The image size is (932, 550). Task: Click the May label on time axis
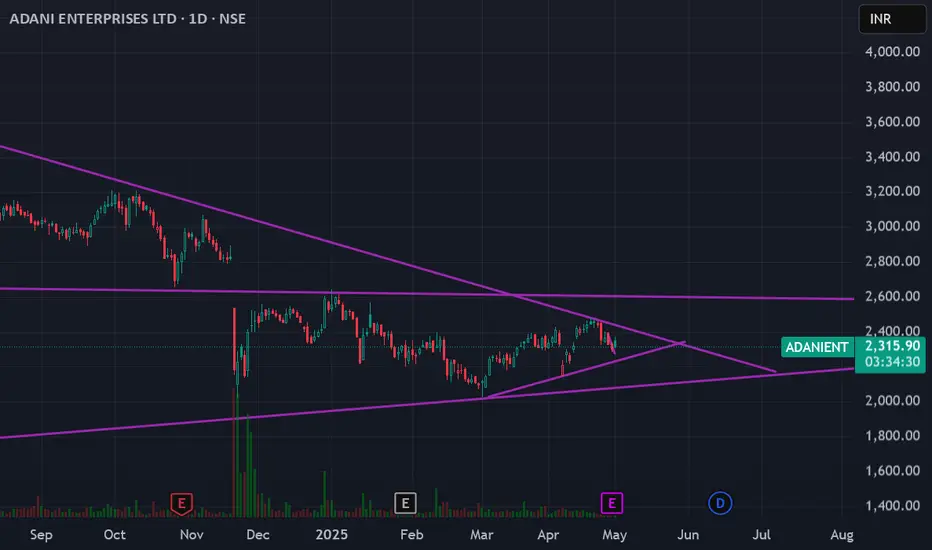point(615,535)
